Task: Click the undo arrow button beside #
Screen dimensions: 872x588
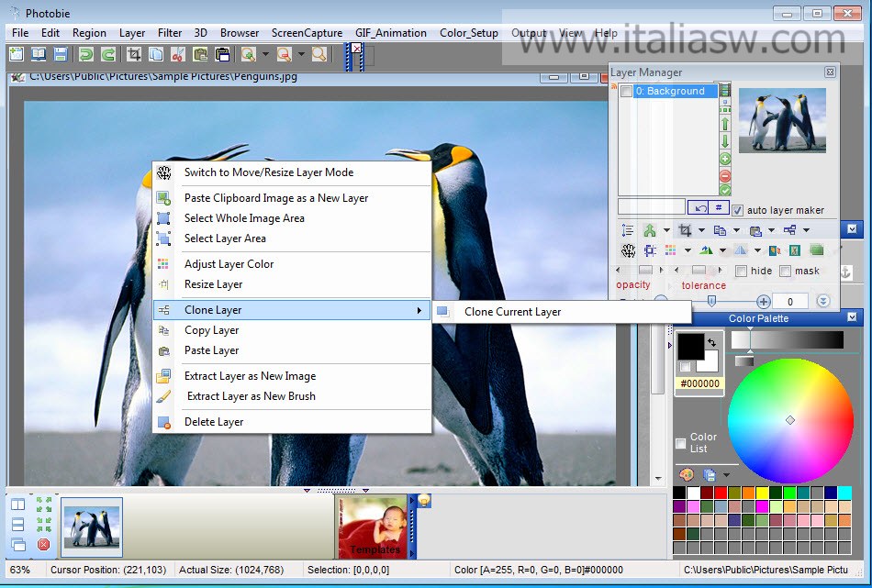Action: click(699, 207)
